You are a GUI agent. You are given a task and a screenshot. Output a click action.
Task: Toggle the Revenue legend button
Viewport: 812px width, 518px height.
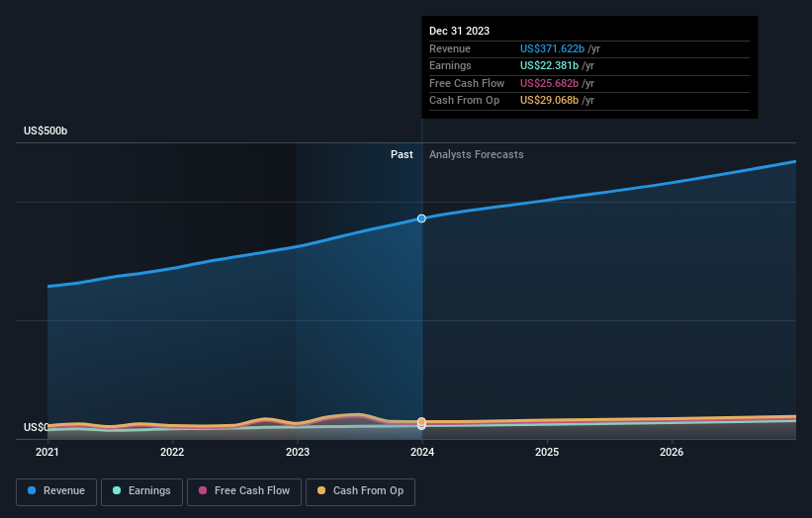tap(56, 491)
